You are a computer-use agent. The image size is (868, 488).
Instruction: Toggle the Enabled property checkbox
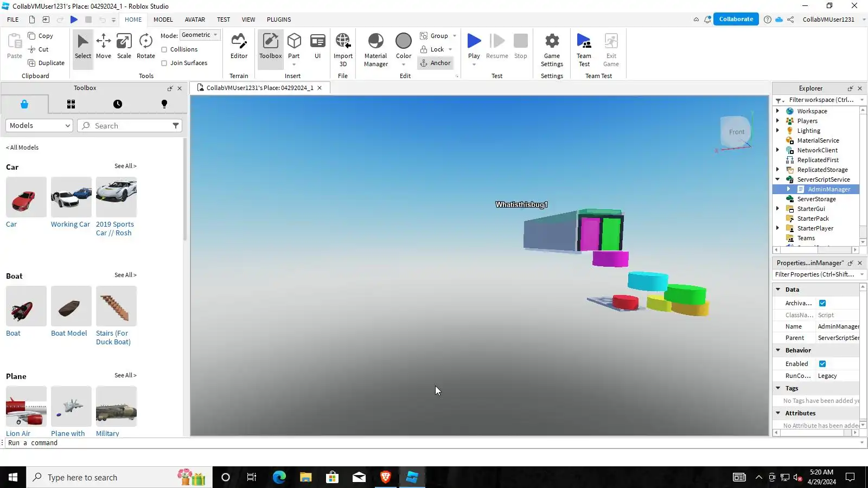[x=822, y=364]
